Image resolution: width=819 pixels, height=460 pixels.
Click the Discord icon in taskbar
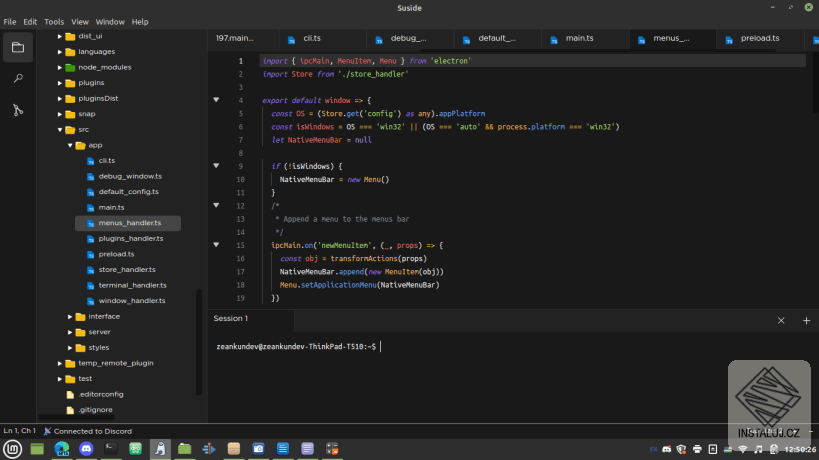click(x=85, y=450)
